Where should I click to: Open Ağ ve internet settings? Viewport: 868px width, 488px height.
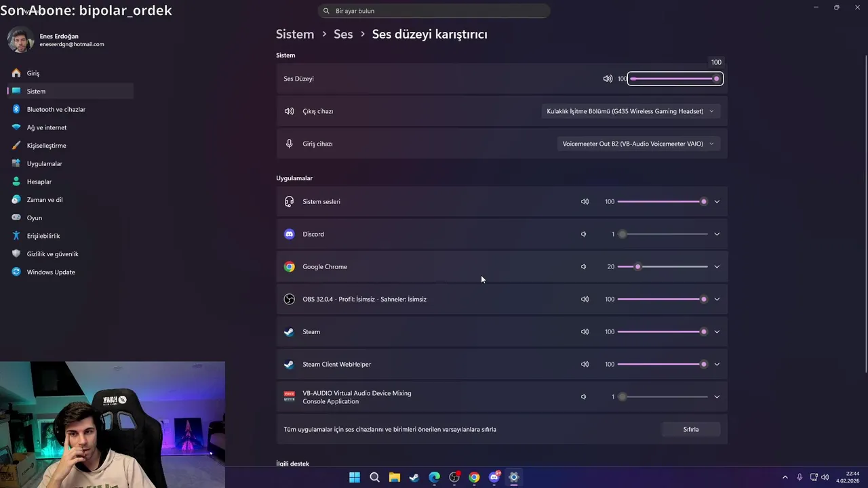(x=70, y=127)
